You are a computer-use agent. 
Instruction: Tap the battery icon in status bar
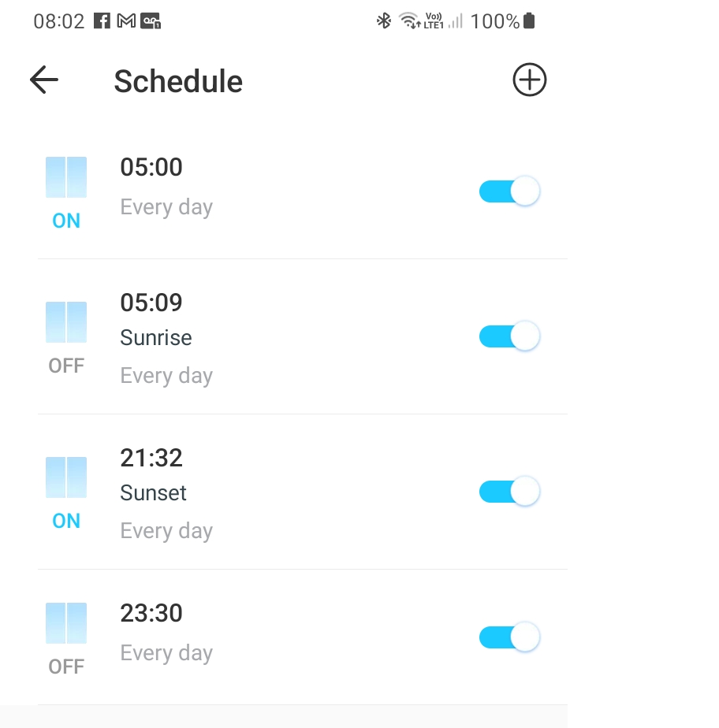pyautogui.click(x=529, y=21)
